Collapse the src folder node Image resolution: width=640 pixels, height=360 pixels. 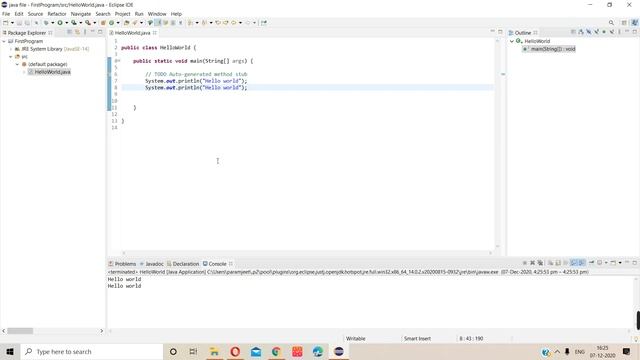pyautogui.click(x=11, y=57)
